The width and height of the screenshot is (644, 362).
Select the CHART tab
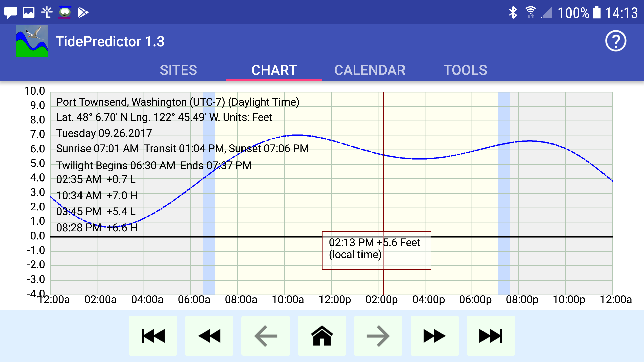274,70
